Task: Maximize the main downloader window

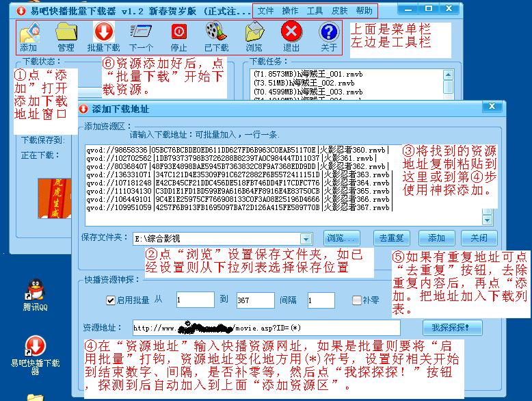Action: click(x=429, y=8)
